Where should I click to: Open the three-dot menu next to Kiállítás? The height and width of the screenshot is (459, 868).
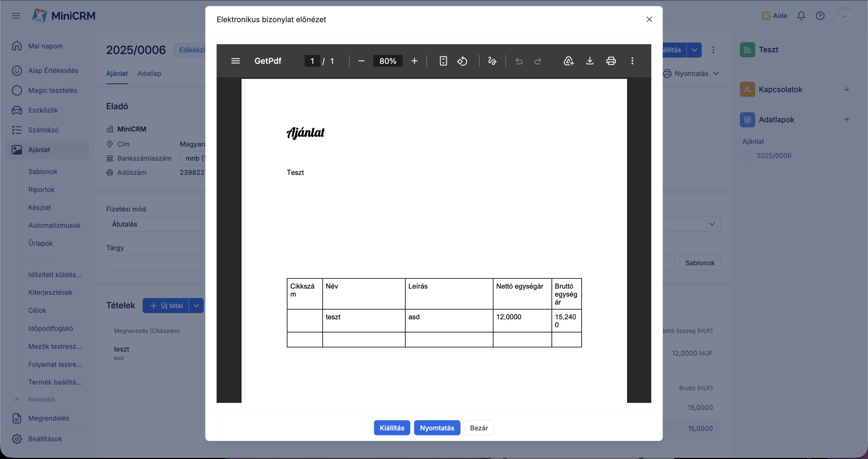click(x=713, y=50)
